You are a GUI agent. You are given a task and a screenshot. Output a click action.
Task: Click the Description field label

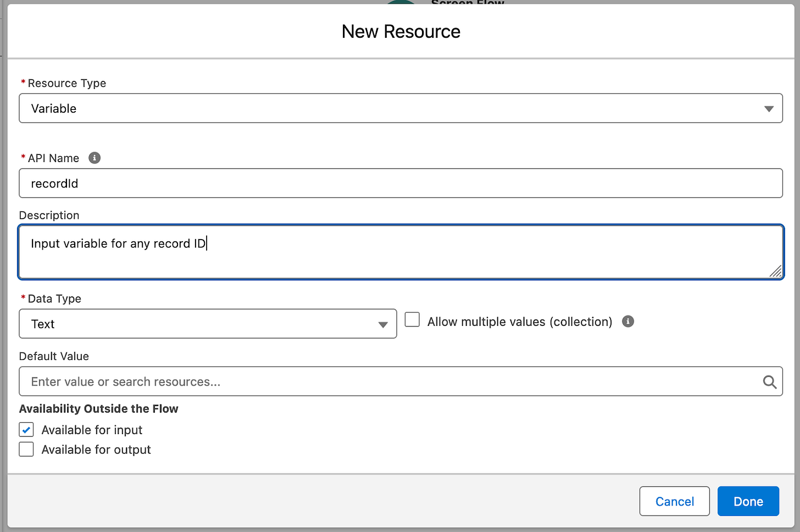tap(49, 215)
